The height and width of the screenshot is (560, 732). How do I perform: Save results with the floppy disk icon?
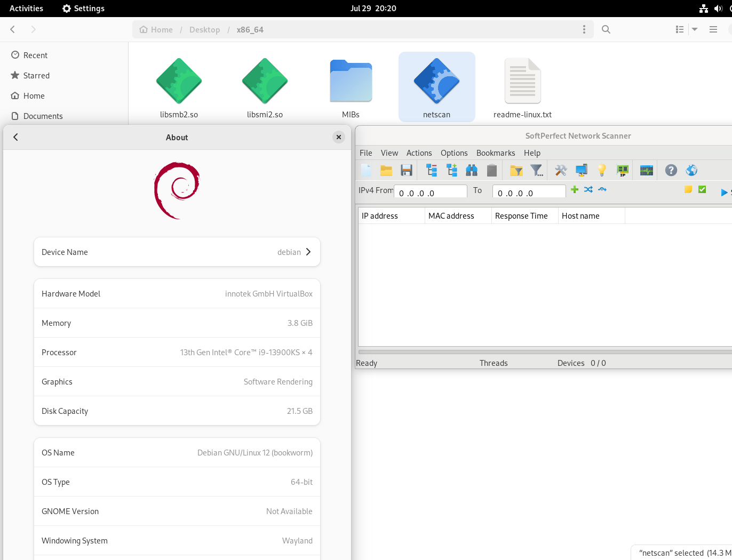point(407,170)
